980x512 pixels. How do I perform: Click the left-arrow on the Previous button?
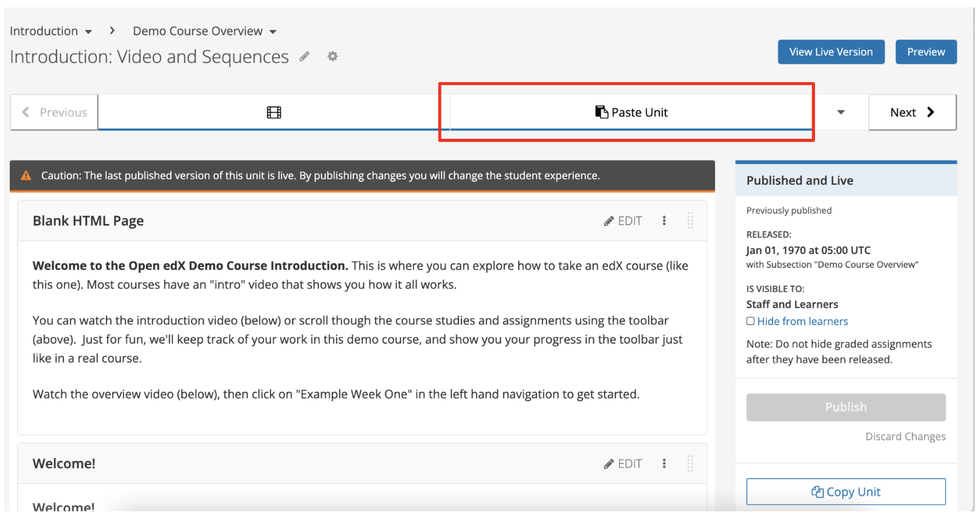(26, 112)
